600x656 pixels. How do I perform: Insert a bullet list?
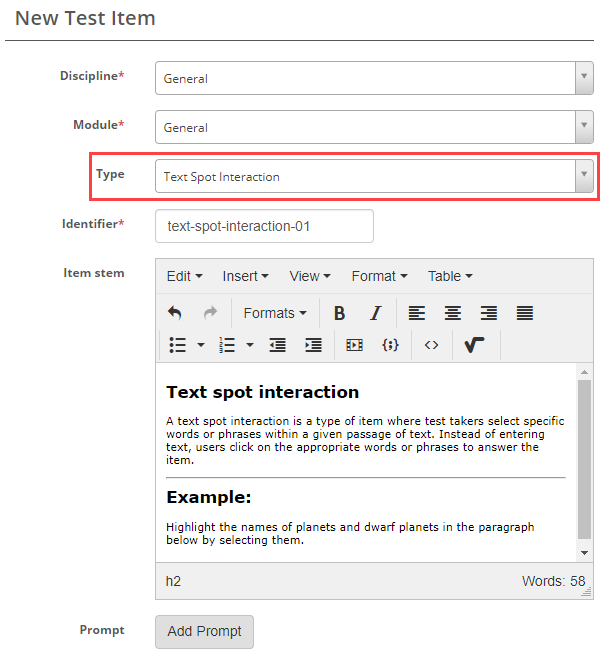(x=178, y=344)
